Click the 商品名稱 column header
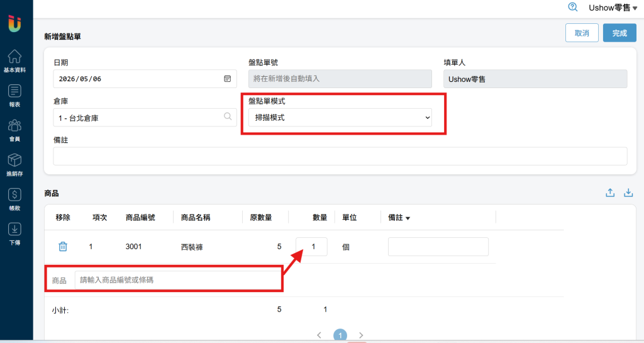Viewport: 644px width, 343px height. [196, 217]
